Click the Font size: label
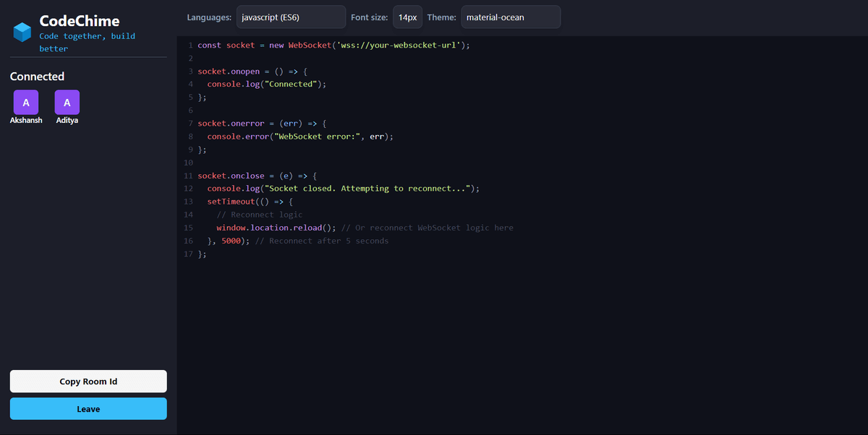868x435 pixels. pyautogui.click(x=369, y=17)
